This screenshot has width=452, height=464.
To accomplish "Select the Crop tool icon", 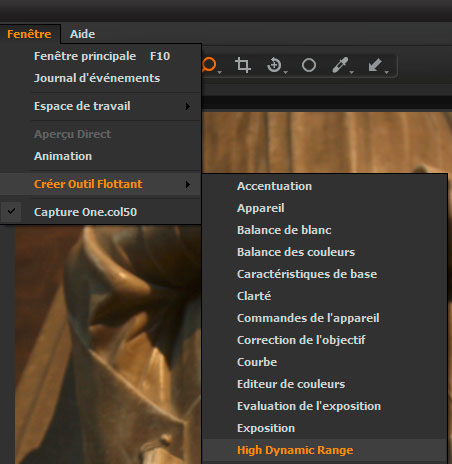I will [x=243, y=65].
